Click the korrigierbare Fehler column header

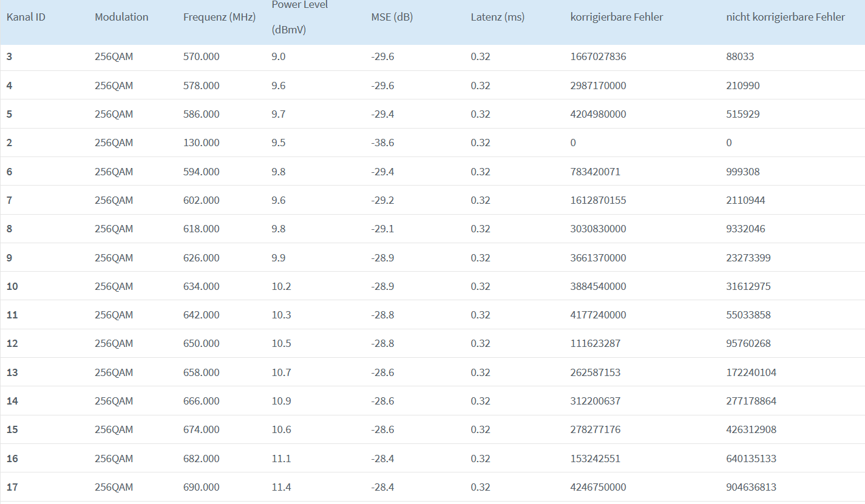click(x=617, y=17)
